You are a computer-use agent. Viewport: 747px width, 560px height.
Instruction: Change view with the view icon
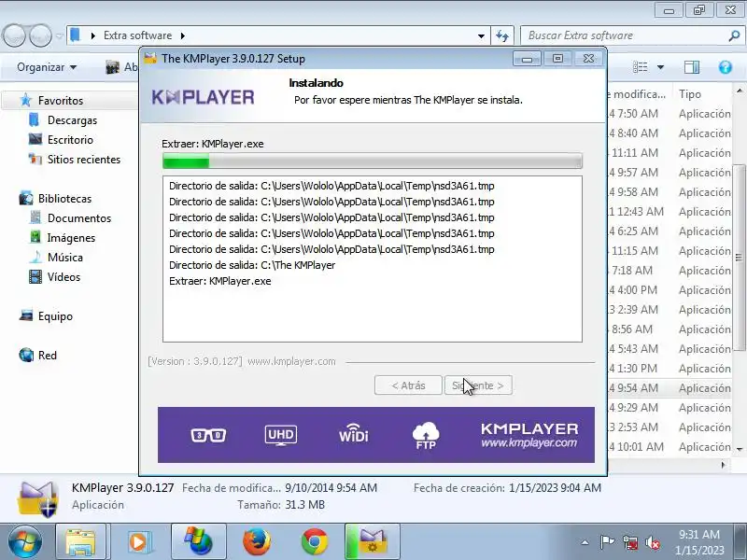pyautogui.click(x=640, y=67)
